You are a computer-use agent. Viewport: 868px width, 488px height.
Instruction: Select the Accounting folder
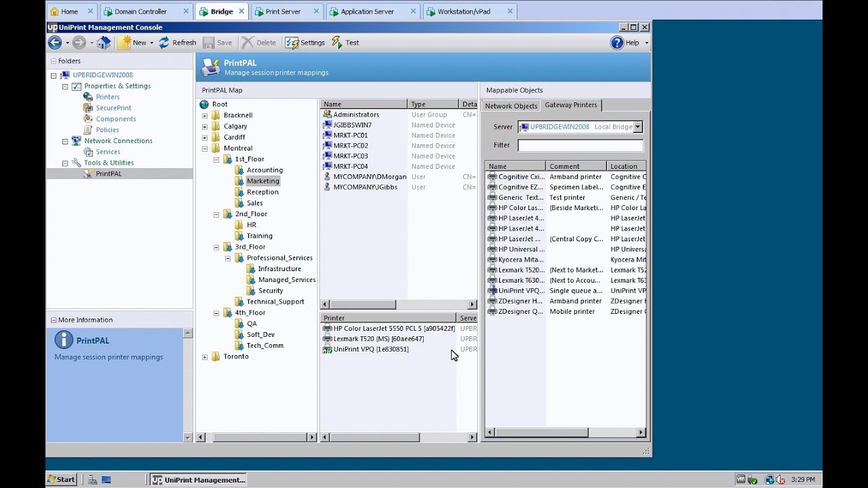[x=264, y=170]
